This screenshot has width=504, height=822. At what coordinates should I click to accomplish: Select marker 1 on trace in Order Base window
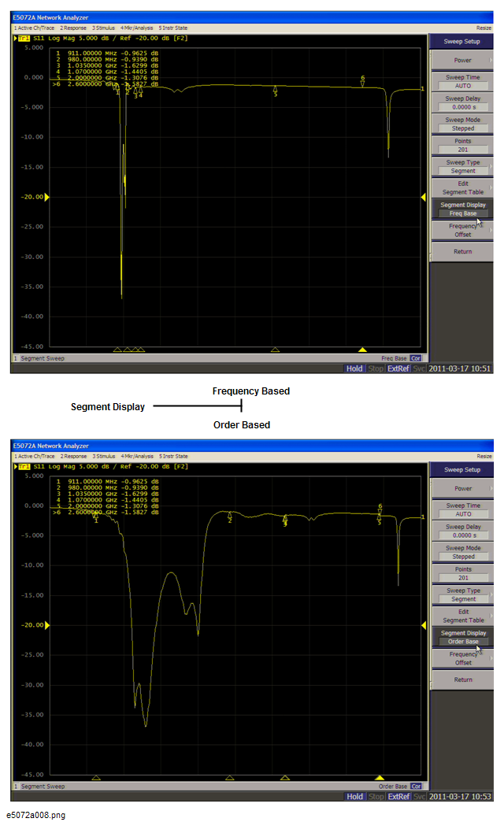(x=96, y=517)
